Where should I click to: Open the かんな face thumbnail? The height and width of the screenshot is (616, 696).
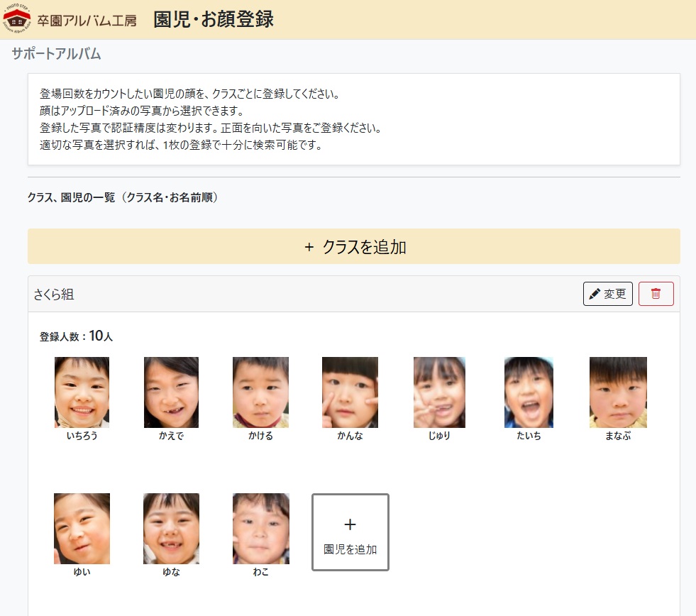click(350, 392)
